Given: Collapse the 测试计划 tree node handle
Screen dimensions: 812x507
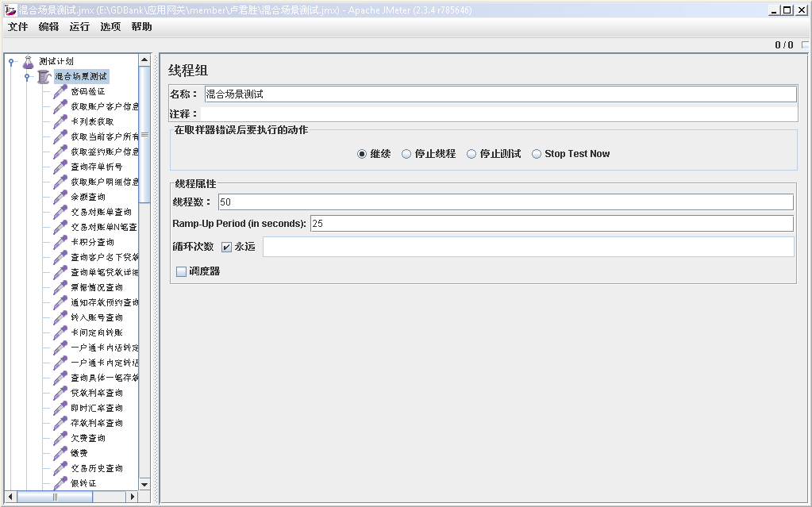Looking at the screenshot, I should pyautogui.click(x=11, y=62).
